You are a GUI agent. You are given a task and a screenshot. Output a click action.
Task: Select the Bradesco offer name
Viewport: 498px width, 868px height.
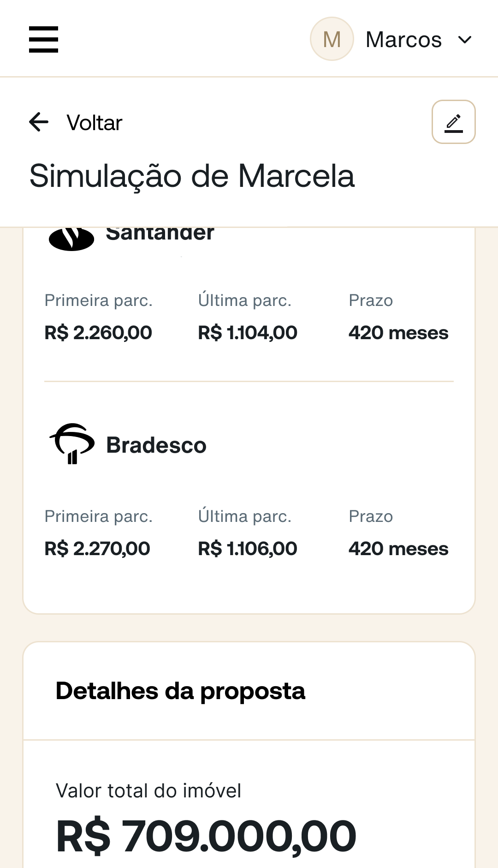[156, 445]
